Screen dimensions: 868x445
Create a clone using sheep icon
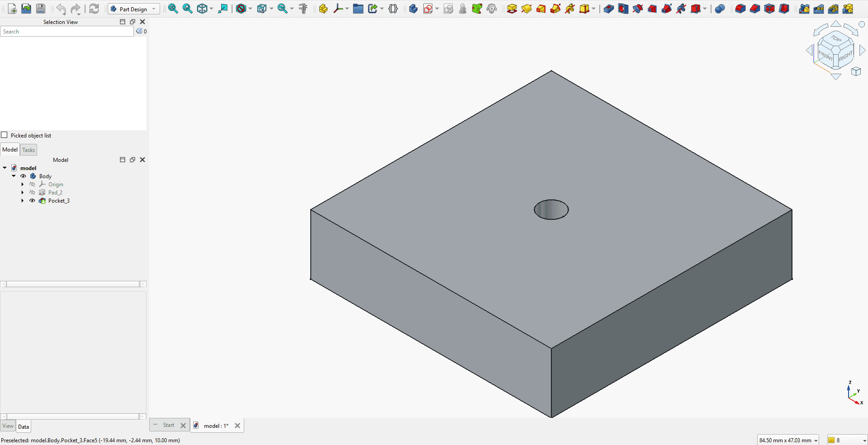[x=492, y=9]
